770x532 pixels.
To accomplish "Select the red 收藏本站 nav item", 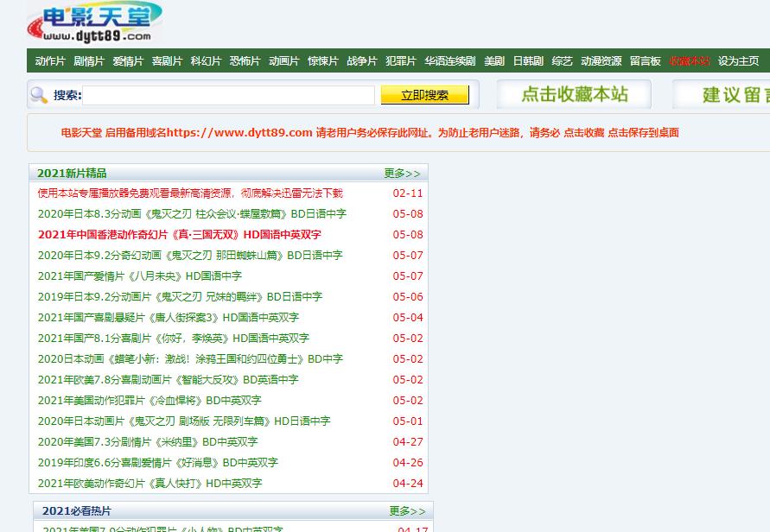I will point(689,61).
